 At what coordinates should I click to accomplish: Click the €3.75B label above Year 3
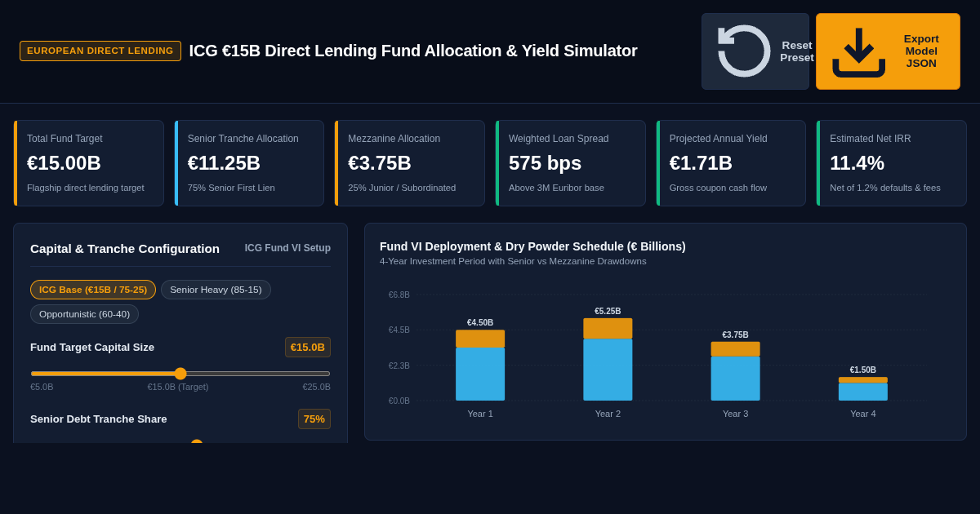coord(735,335)
